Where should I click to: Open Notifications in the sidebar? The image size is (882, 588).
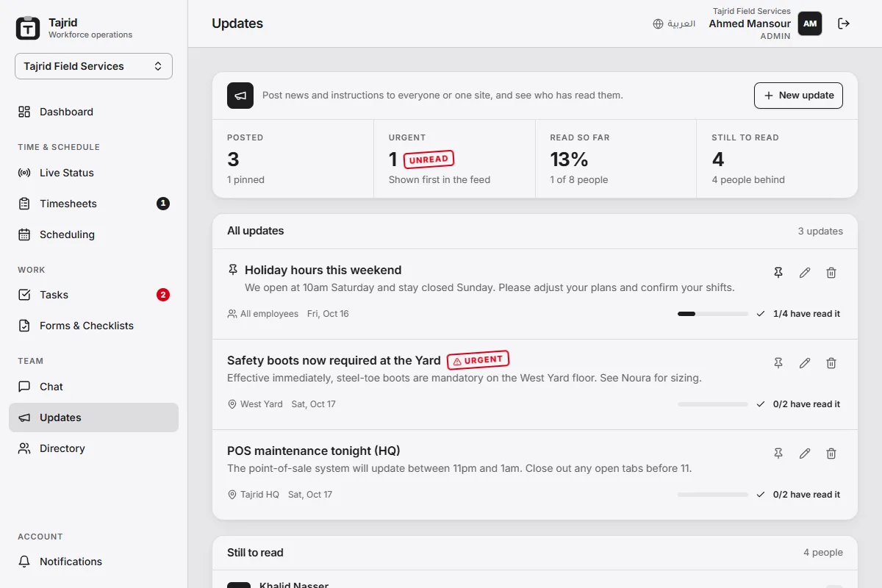(x=93, y=562)
